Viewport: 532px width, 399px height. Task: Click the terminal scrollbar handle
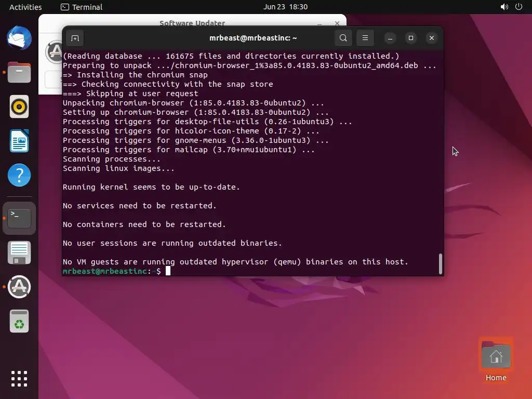click(441, 263)
